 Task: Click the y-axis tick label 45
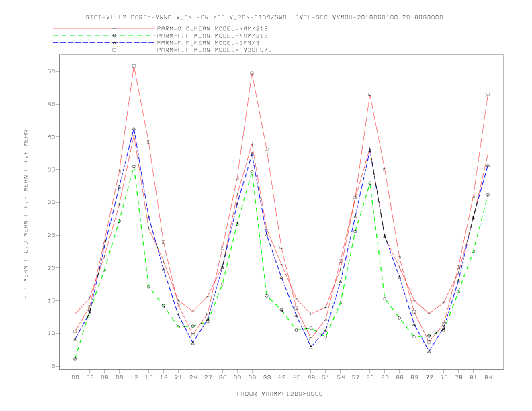pyautogui.click(x=52, y=104)
